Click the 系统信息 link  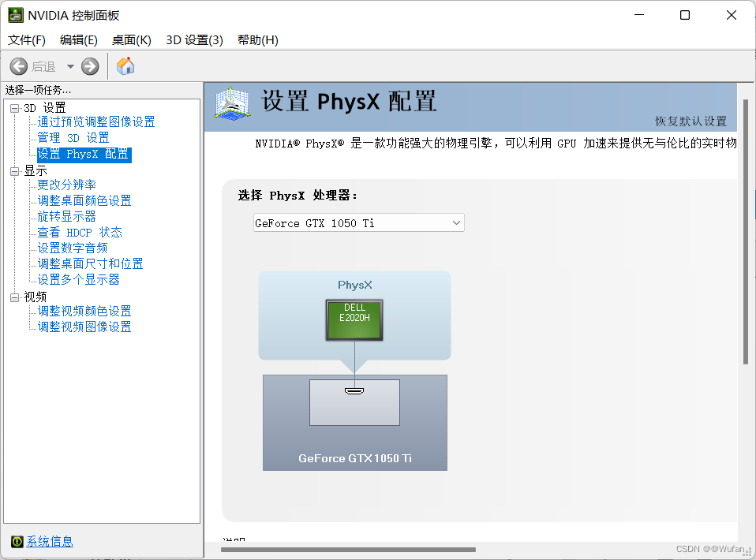(50, 542)
